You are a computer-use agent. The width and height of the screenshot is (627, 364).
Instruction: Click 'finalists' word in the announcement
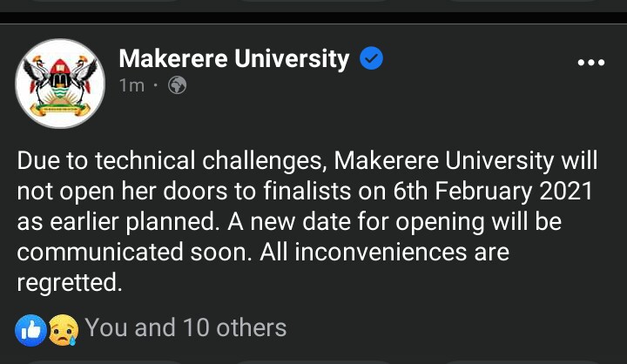click(307, 192)
